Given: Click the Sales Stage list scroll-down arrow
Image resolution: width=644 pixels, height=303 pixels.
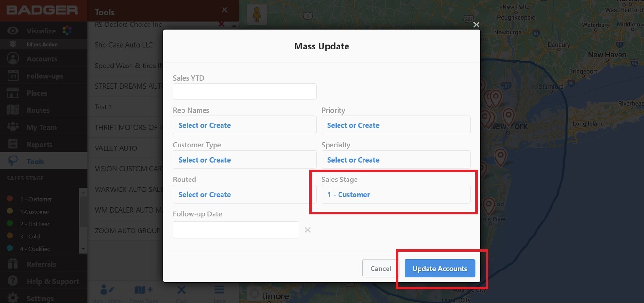Looking at the screenshot, I should click(x=83, y=249).
